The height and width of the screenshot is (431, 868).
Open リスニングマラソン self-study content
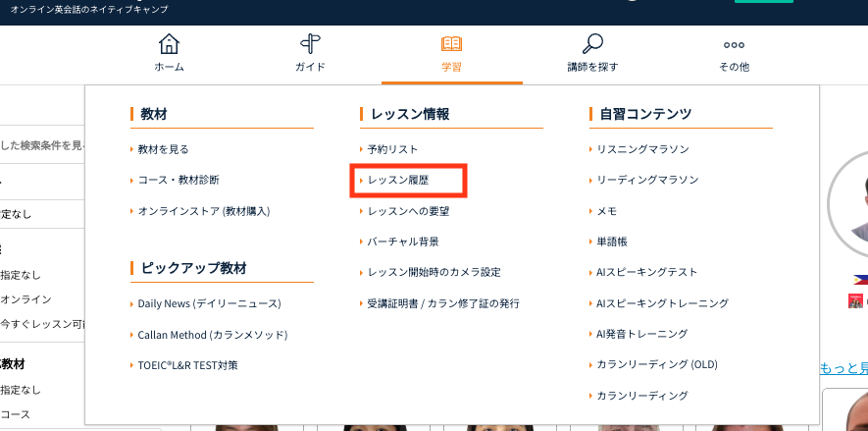[642, 149]
